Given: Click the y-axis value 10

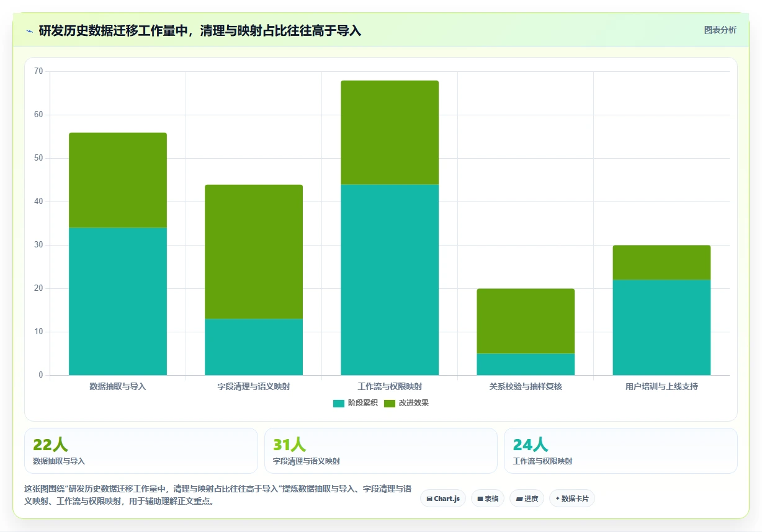Looking at the screenshot, I should (38, 332).
